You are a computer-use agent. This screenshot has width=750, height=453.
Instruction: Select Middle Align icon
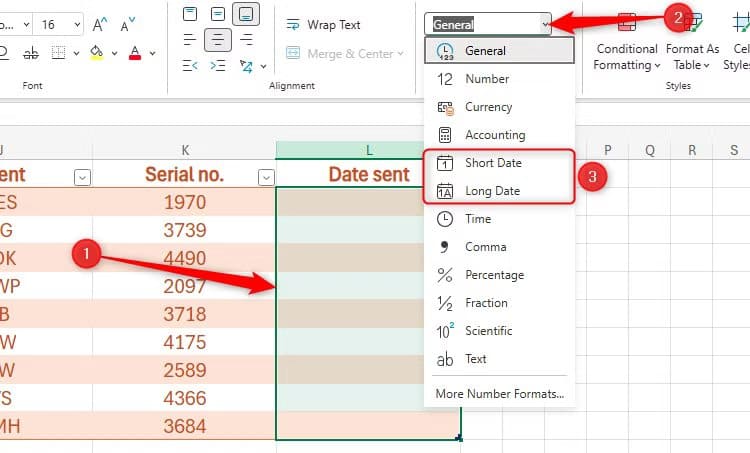218,14
